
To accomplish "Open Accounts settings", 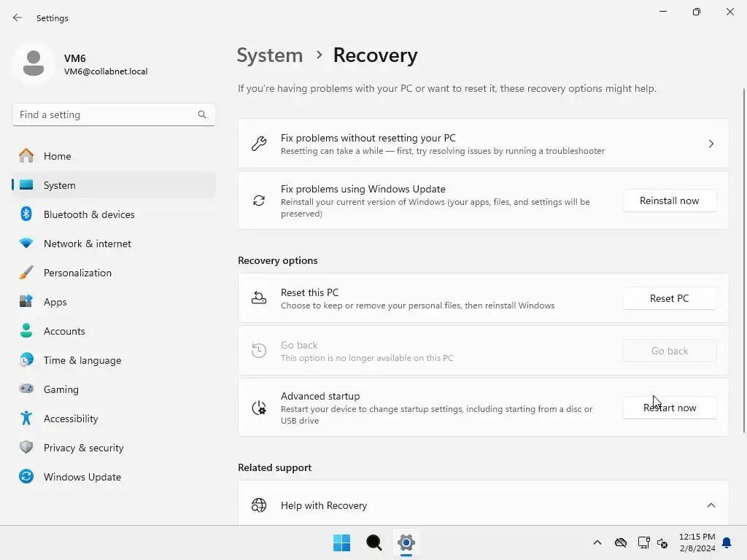I will pos(114,331).
